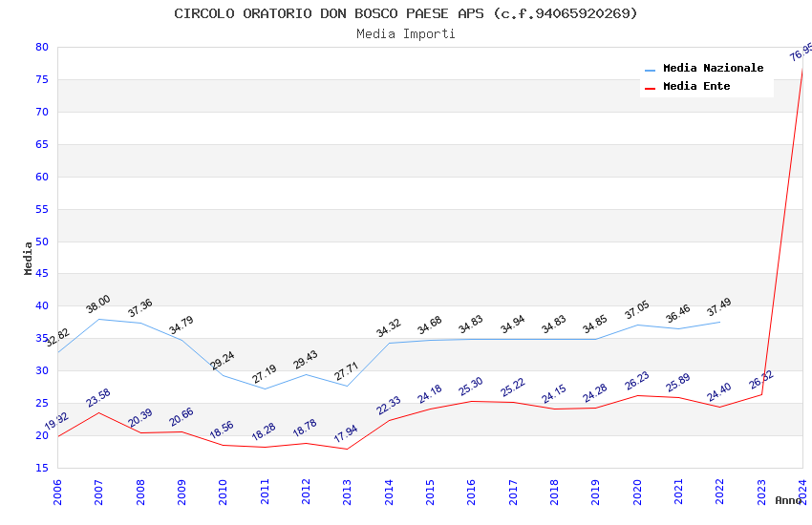Click the 37.49 national value for 2022

pyautogui.click(x=718, y=307)
